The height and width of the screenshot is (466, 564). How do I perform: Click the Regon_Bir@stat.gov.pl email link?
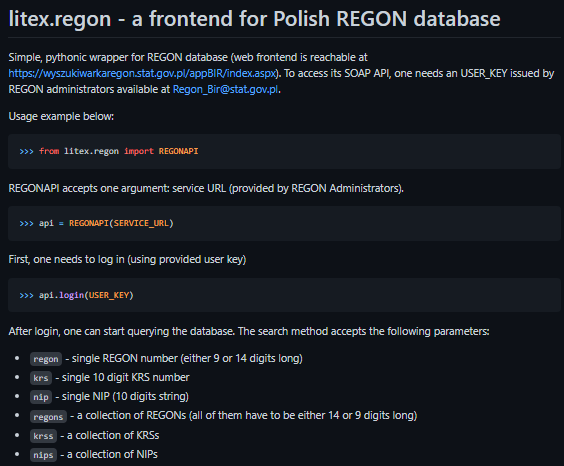pos(226,89)
